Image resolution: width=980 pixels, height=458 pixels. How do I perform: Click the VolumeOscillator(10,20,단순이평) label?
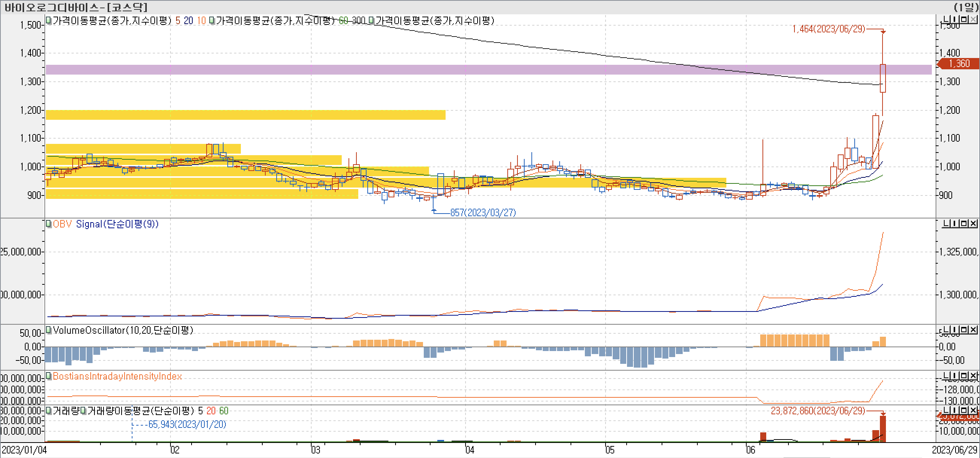click(x=123, y=330)
